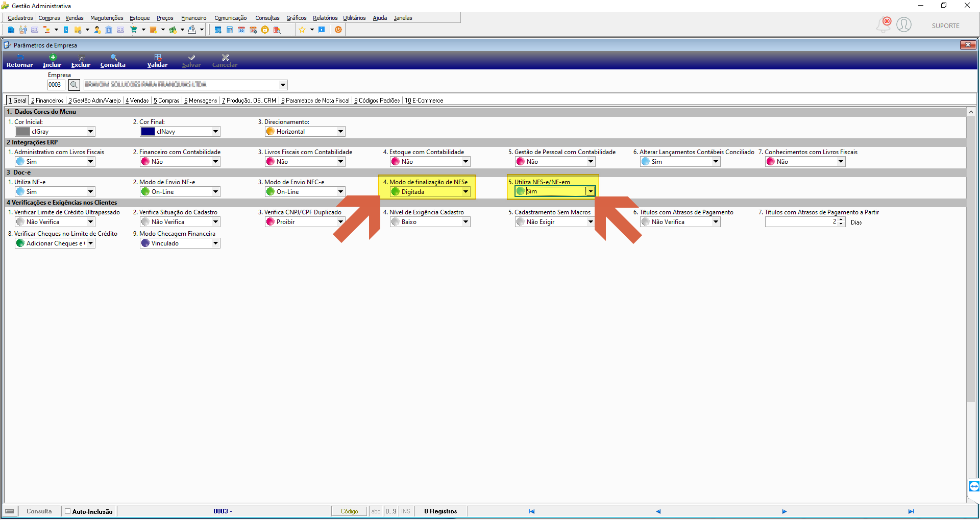Image resolution: width=980 pixels, height=520 pixels.
Task: Open the Cor Final clNavy color picker
Action: 180,132
